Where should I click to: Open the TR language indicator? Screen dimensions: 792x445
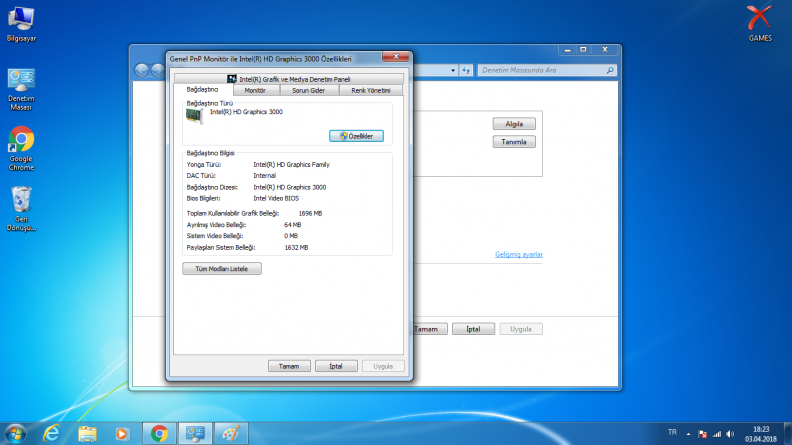pos(672,432)
